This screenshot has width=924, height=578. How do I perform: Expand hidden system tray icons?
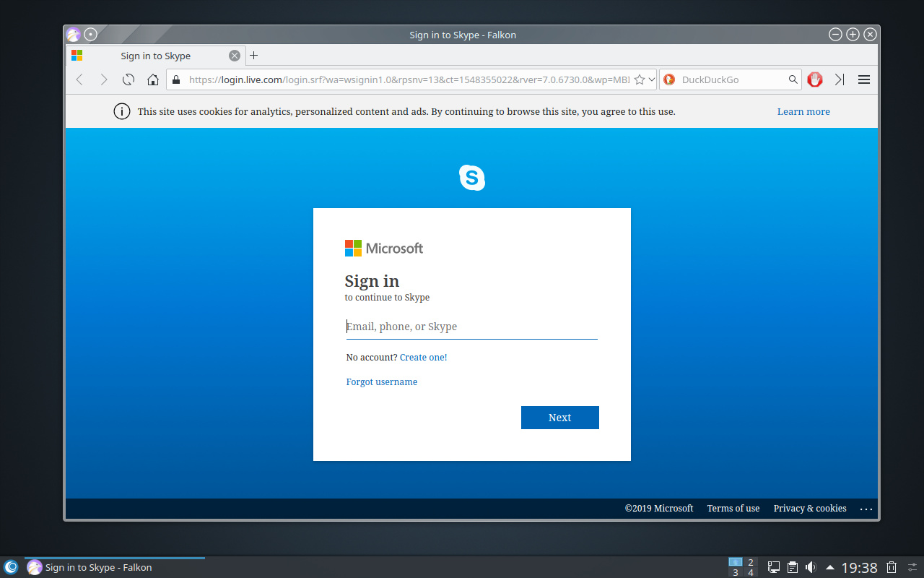pyautogui.click(x=830, y=567)
